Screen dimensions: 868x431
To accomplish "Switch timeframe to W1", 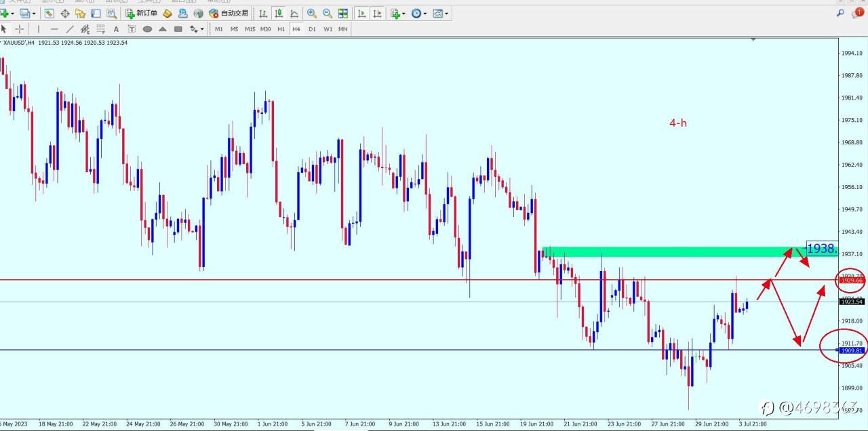I will click(x=328, y=29).
